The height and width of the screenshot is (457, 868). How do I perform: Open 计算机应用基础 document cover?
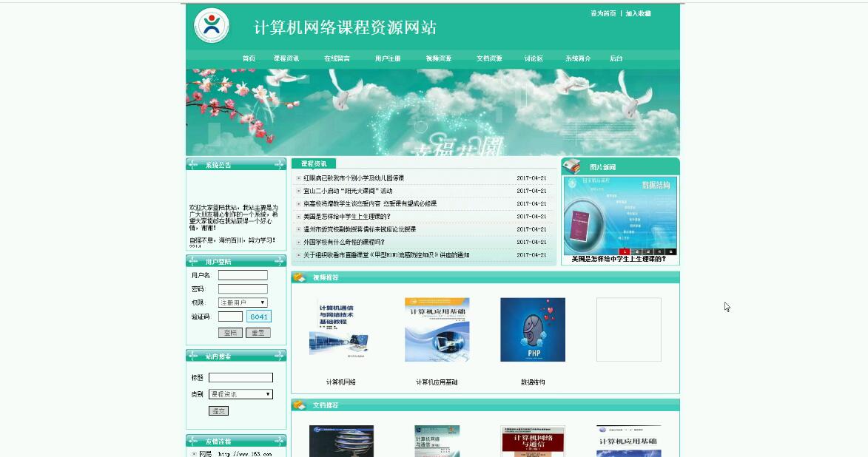pyautogui.click(x=629, y=441)
